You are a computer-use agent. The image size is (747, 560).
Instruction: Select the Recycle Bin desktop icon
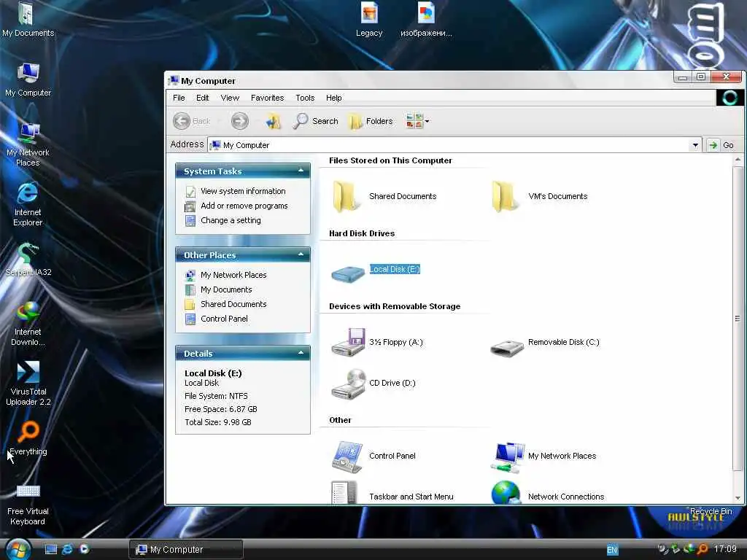pyautogui.click(x=711, y=511)
